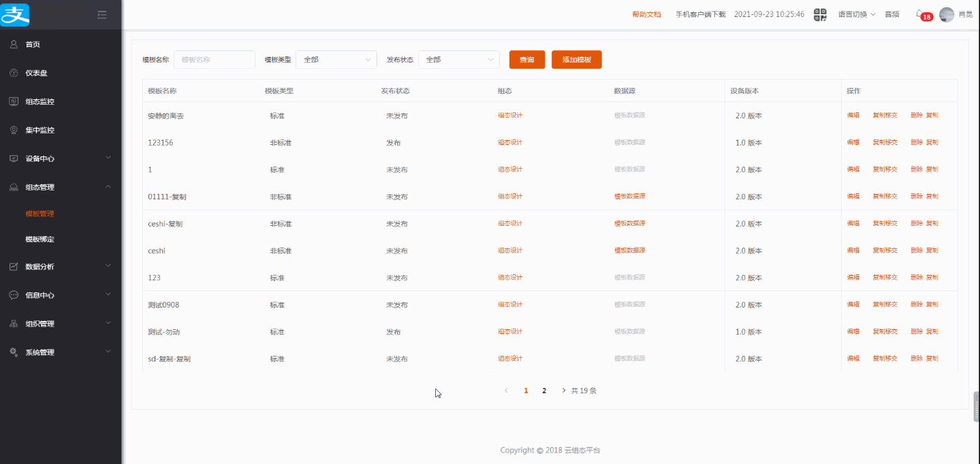Click 手机客户端下载 link
This screenshot has width=980, height=464.
(700, 14)
